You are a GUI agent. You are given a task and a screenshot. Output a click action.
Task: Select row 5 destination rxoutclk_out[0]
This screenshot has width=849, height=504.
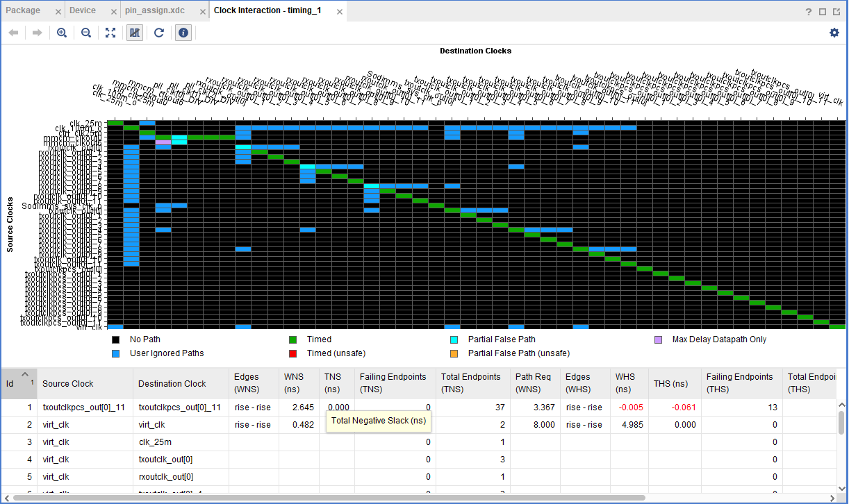pyautogui.click(x=165, y=477)
